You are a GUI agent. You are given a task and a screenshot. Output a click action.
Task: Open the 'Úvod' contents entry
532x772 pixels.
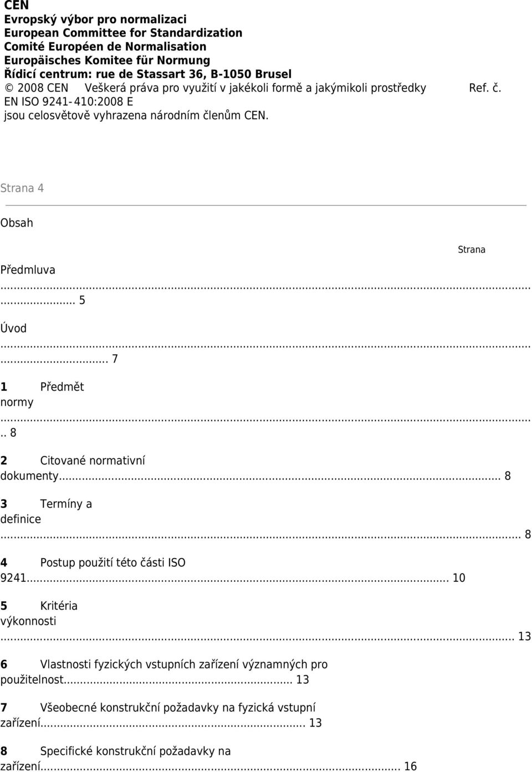[13, 328]
